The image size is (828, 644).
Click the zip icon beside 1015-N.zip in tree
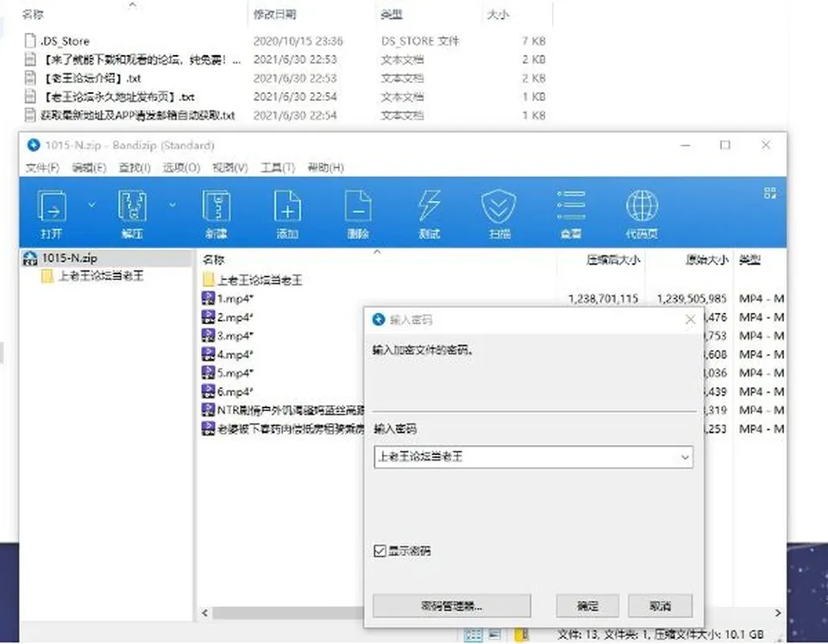(x=30, y=258)
